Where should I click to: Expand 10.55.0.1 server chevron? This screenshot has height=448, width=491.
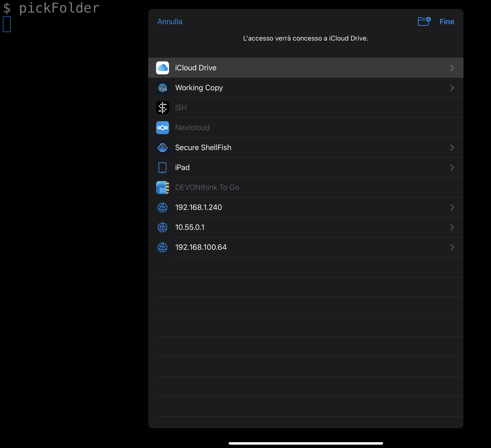point(452,228)
